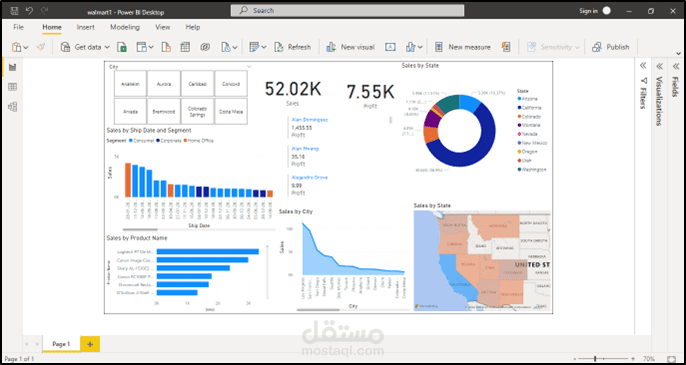Click the Enter data table icon
The width and height of the screenshot is (686, 365).
point(185,47)
